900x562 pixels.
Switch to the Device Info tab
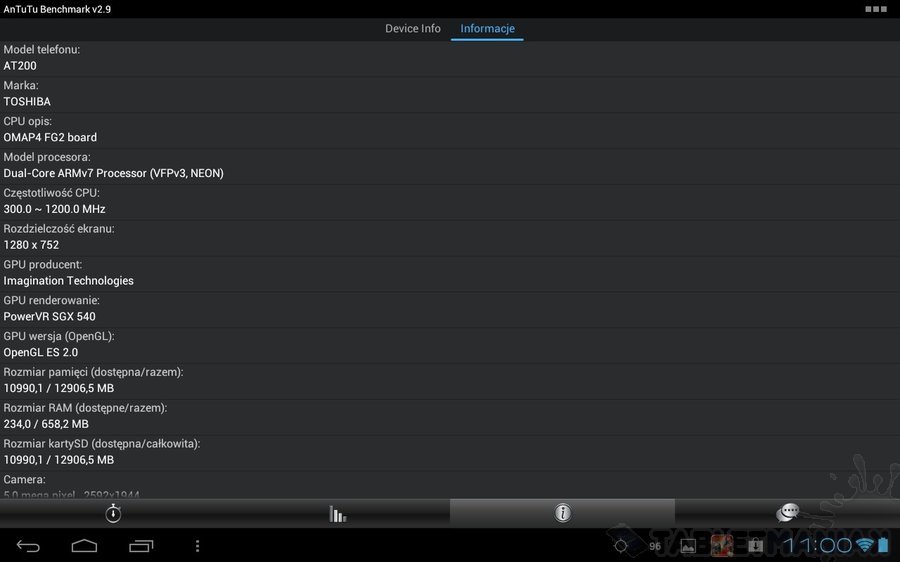tap(413, 29)
